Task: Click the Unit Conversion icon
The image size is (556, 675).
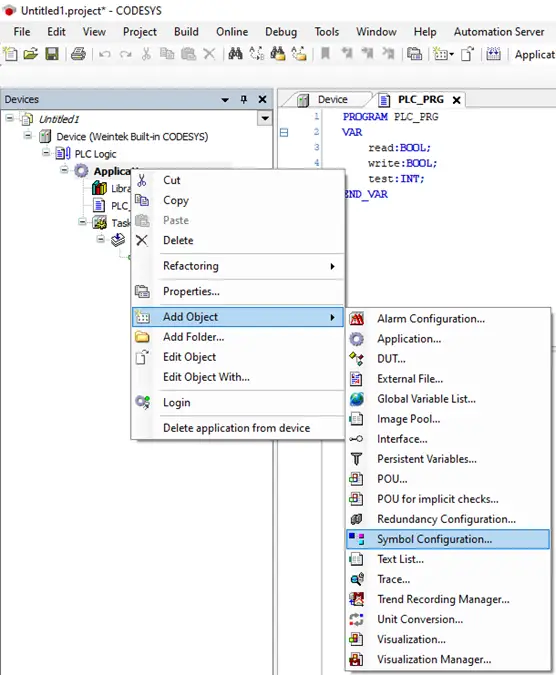Action: [356, 619]
